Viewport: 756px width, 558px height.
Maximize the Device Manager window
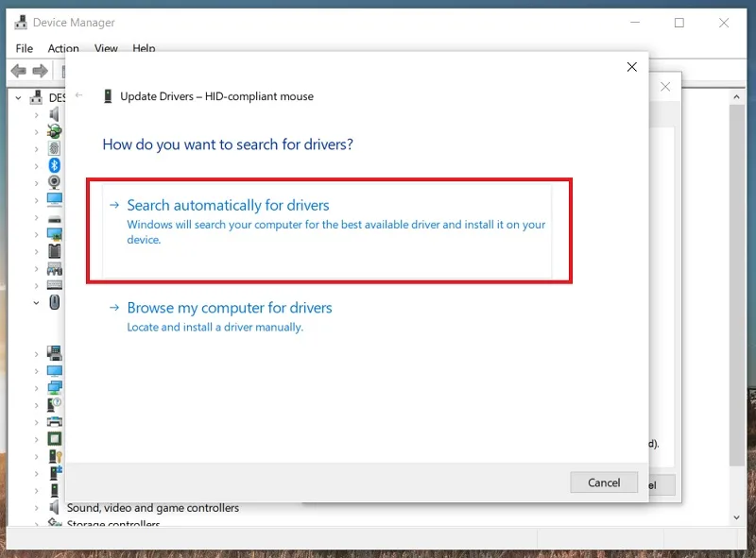(x=679, y=23)
